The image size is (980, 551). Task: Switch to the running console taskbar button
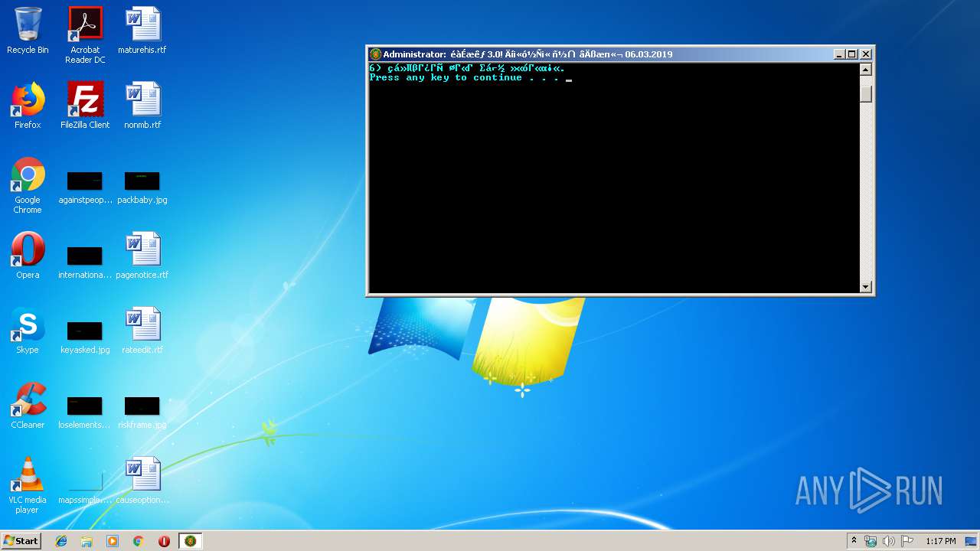[191, 541]
